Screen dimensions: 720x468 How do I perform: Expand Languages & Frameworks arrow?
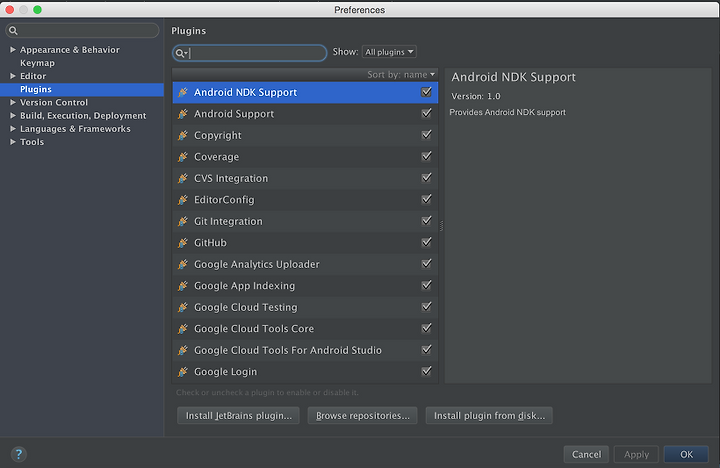13,129
